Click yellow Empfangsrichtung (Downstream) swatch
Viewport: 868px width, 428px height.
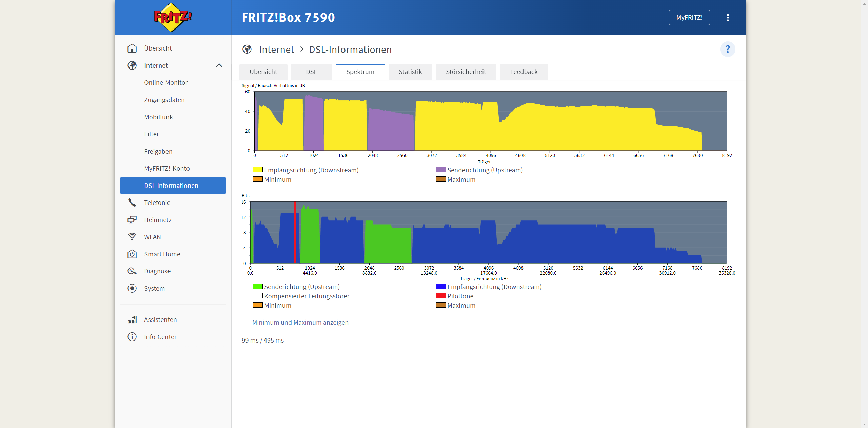click(x=257, y=170)
